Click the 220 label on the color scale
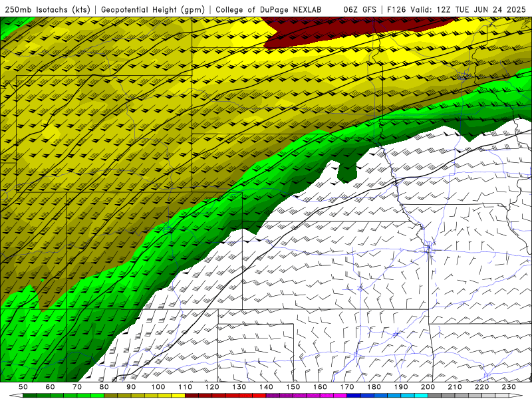Viewport: 532px width, 399px height. (481, 387)
